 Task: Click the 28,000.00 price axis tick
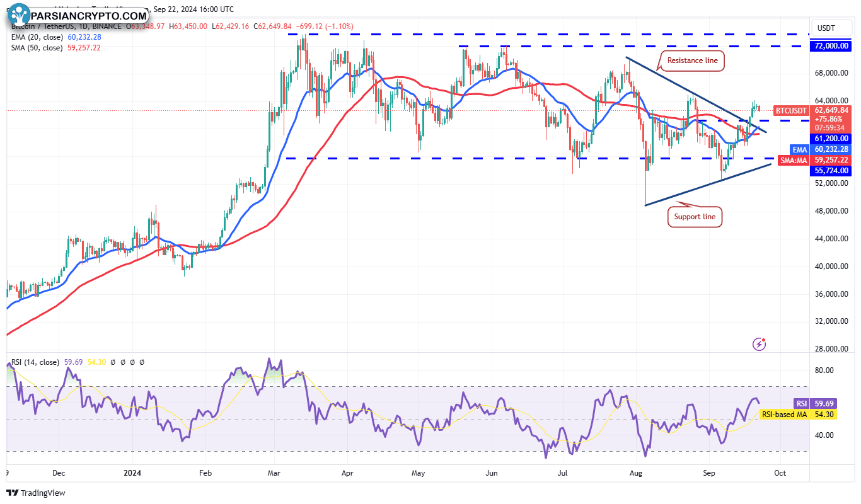[x=831, y=349]
